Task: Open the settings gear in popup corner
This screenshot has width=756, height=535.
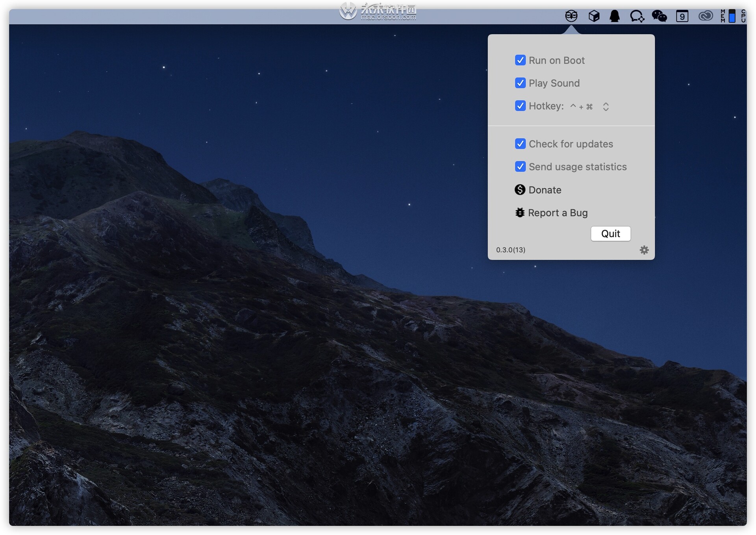Action: tap(644, 250)
